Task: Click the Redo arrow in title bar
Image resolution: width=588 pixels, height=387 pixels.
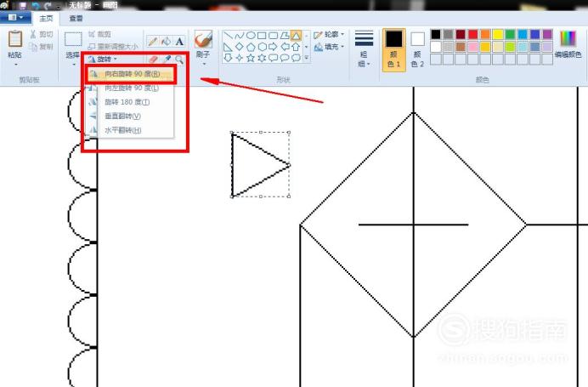Action: point(48,5)
